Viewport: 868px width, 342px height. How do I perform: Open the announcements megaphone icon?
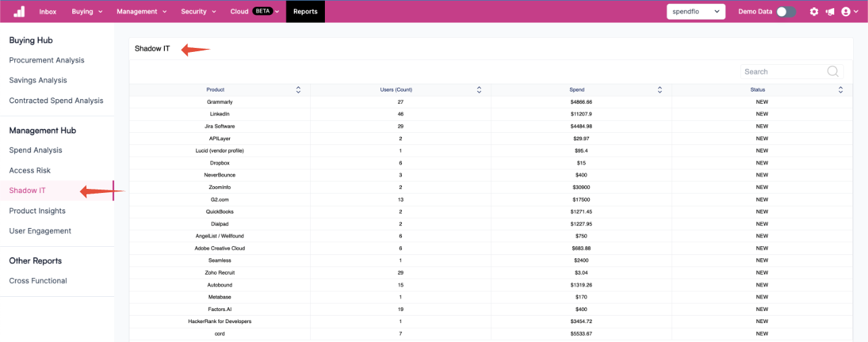point(830,11)
